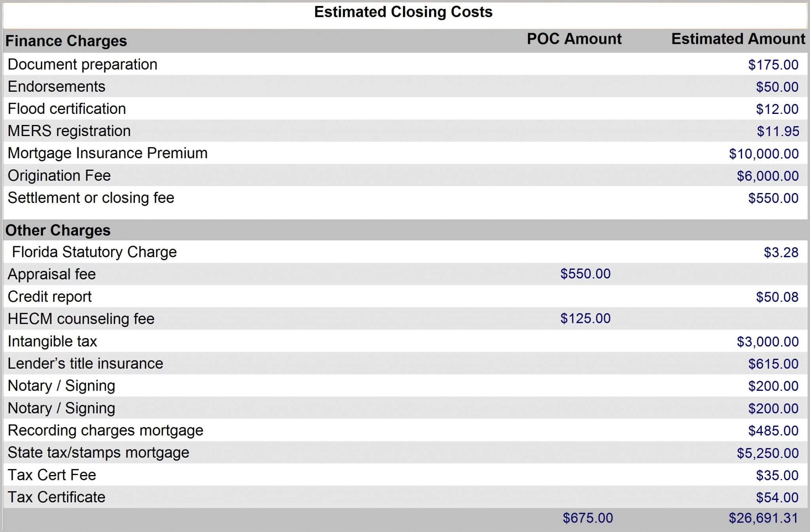The image size is (810, 532).
Task: Click the Appraisal fee $550.00 POC amount
Action: (x=585, y=274)
